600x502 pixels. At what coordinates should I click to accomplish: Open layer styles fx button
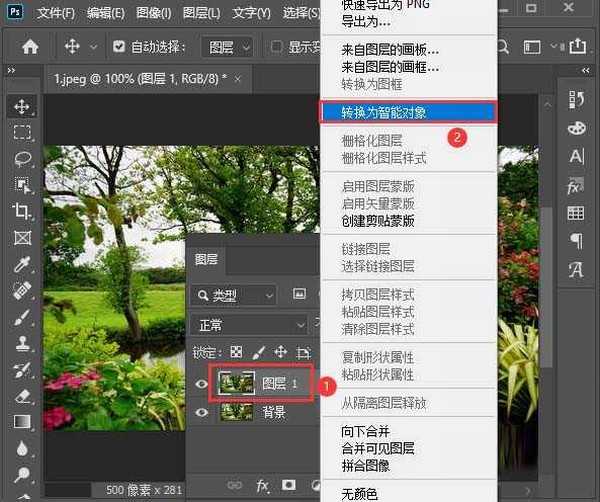click(263, 485)
